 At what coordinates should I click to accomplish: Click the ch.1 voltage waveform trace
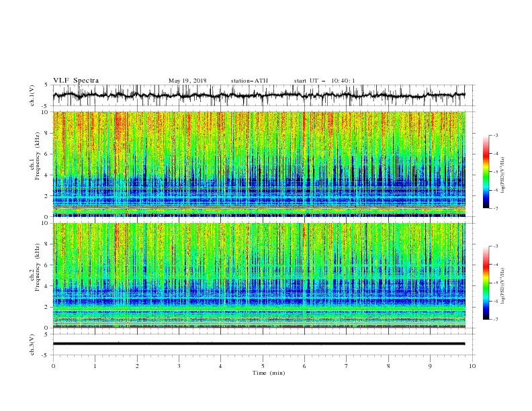tap(259, 95)
